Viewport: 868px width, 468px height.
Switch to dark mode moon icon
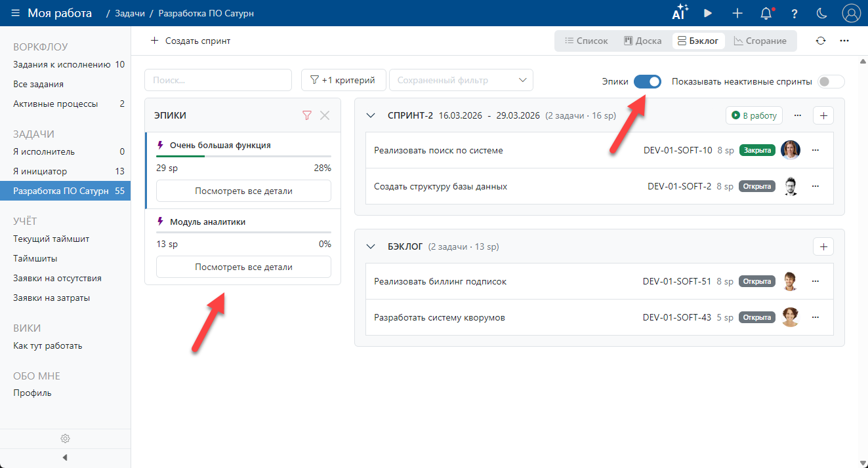(x=822, y=13)
